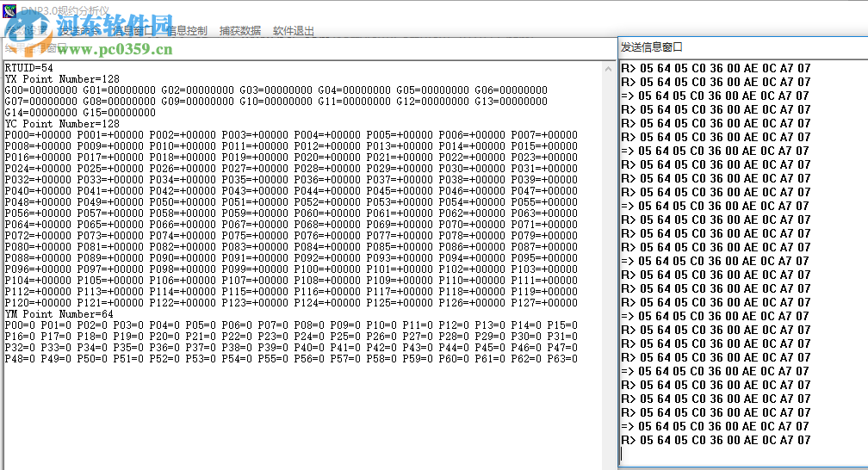Click the 'YM Point Number=64' line
The width and height of the screenshot is (868, 470).
click(x=59, y=314)
